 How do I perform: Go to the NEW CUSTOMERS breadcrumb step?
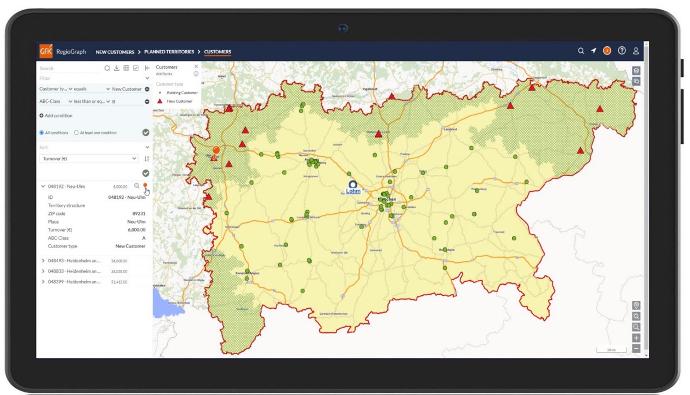(115, 52)
